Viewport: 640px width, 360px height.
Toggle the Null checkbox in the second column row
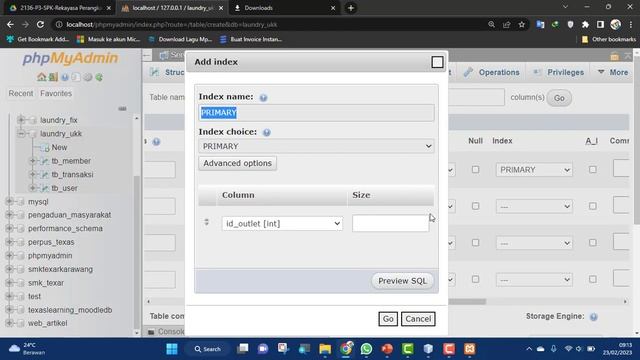476,206
